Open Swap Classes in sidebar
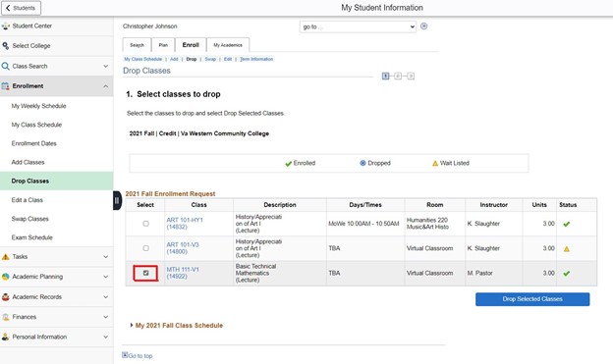613x364 pixels. (30, 219)
